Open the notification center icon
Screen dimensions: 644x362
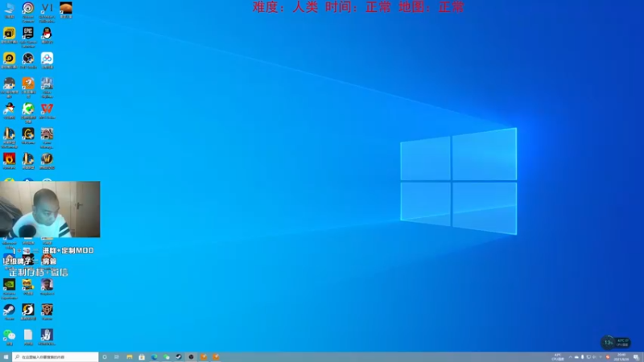click(x=636, y=357)
